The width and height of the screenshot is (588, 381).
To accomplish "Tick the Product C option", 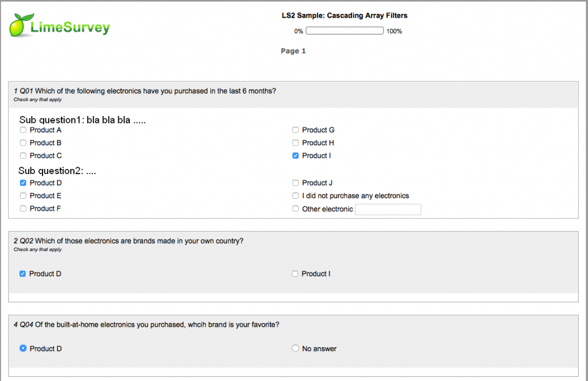I will pyautogui.click(x=23, y=156).
